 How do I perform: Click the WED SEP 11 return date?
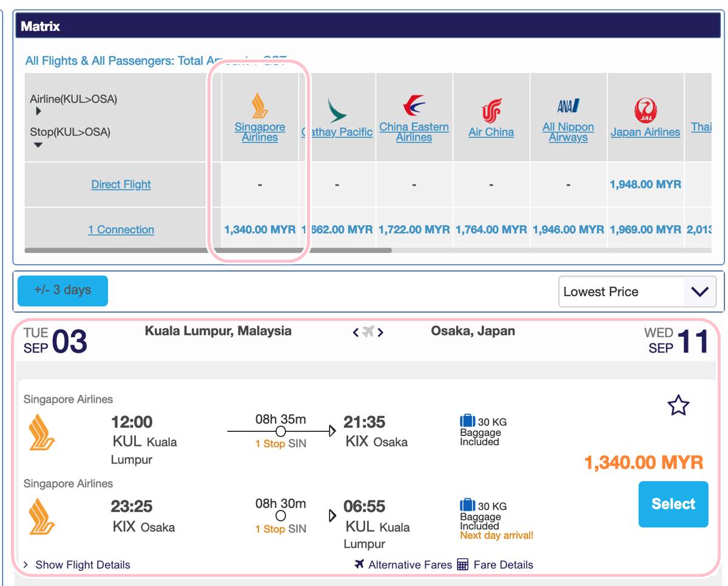pyautogui.click(x=676, y=341)
